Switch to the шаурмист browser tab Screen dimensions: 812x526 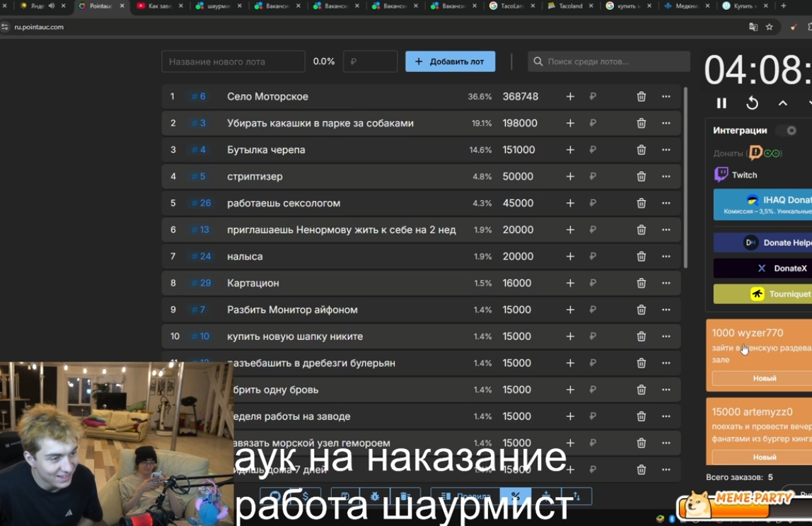point(218,6)
